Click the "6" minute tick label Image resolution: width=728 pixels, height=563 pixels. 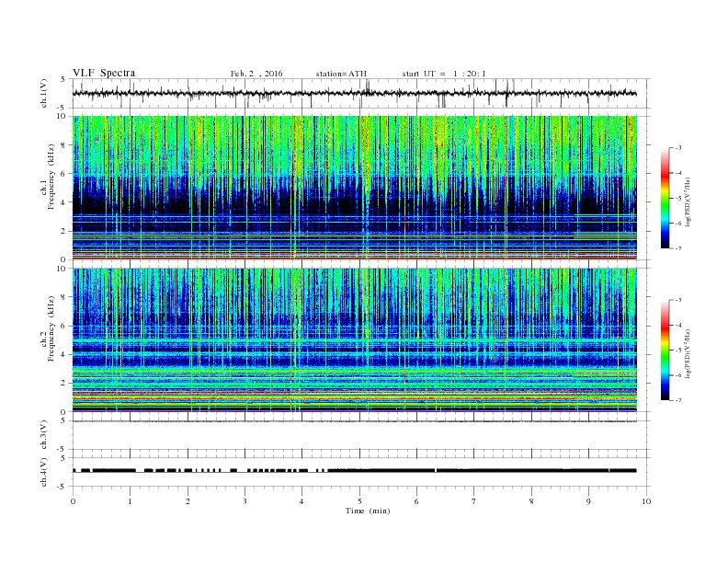(416, 501)
